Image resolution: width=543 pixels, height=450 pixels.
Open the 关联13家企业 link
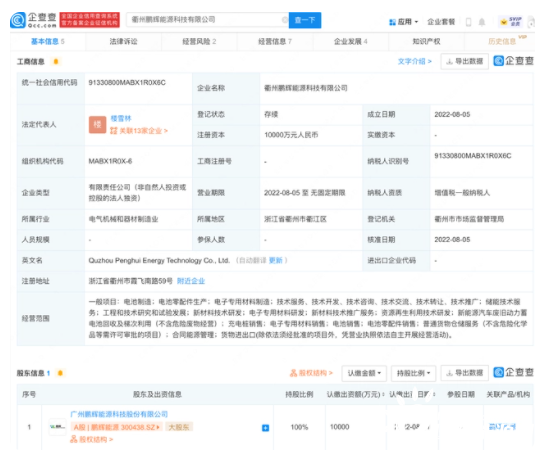click(139, 131)
